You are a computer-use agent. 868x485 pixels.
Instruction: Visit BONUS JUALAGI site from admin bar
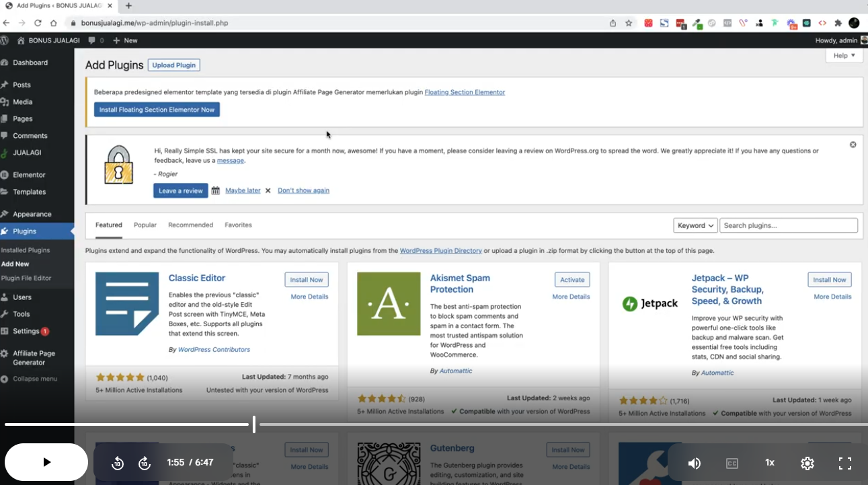pyautogui.click(x=48, y=40)
